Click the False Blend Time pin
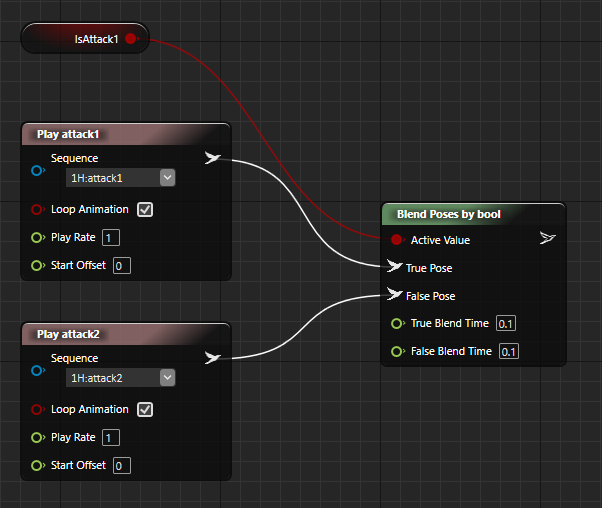Image resolution: width=602 pixels, height=508 pixels. [397, 352]
